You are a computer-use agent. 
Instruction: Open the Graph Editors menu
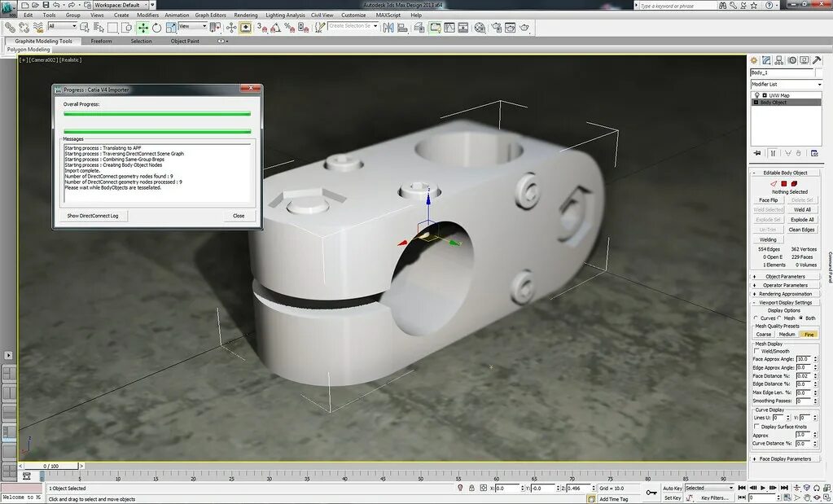click(210, 15)
